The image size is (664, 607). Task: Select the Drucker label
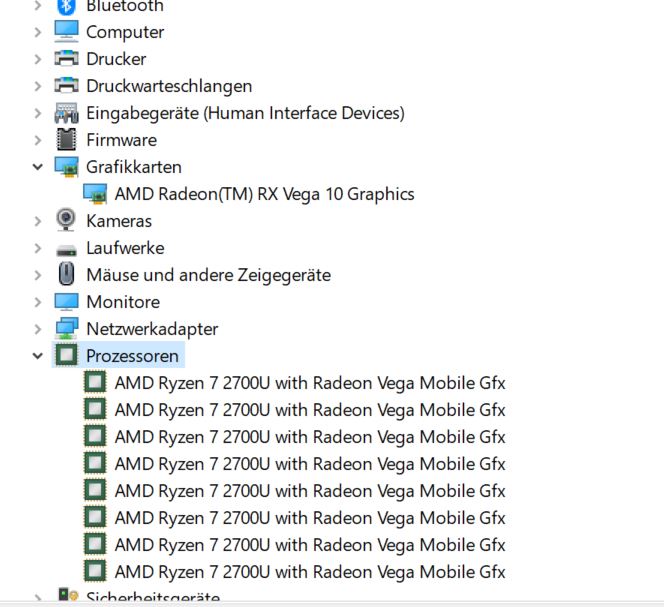[116, 59]
